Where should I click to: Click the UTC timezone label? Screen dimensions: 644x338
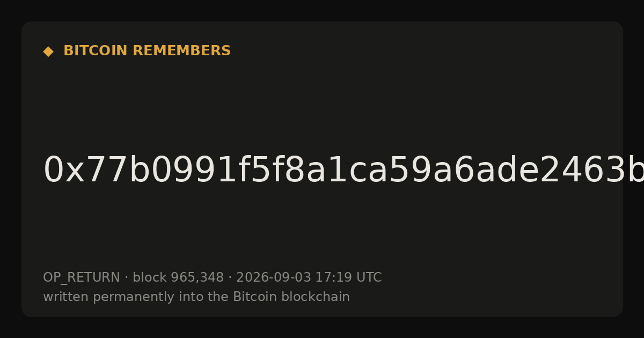pos(369,278)
